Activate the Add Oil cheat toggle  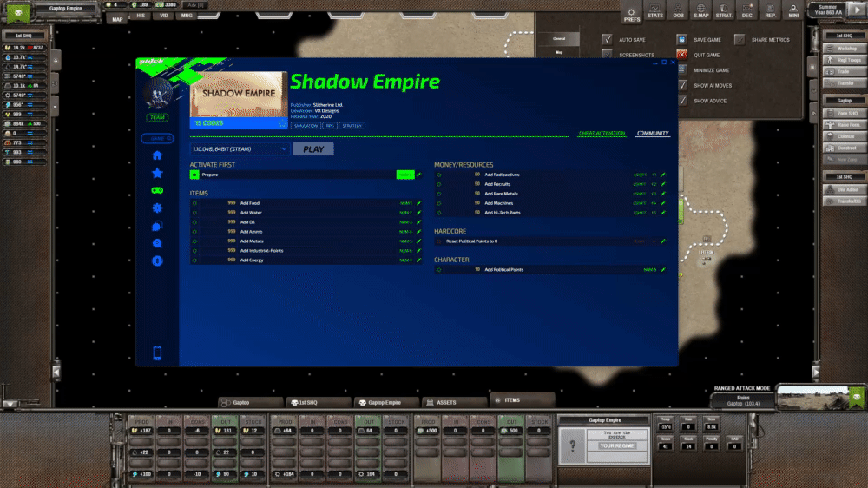(194, 222)
